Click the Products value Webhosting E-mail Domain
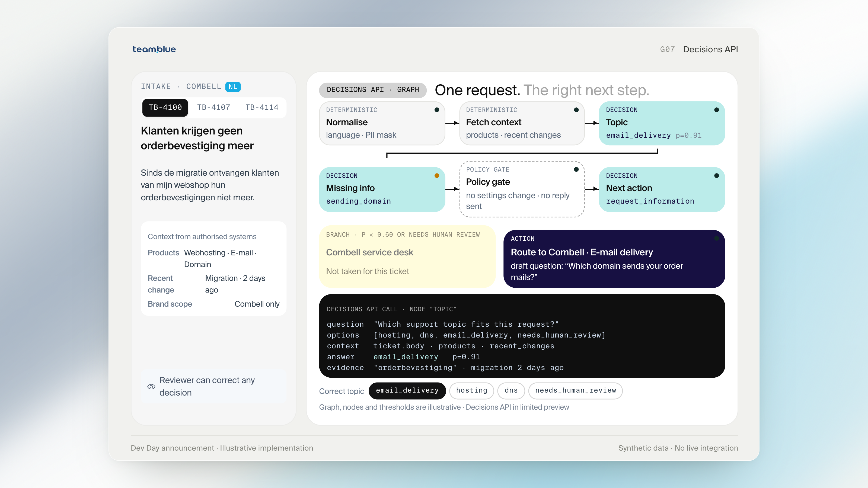 pos(220,258)
